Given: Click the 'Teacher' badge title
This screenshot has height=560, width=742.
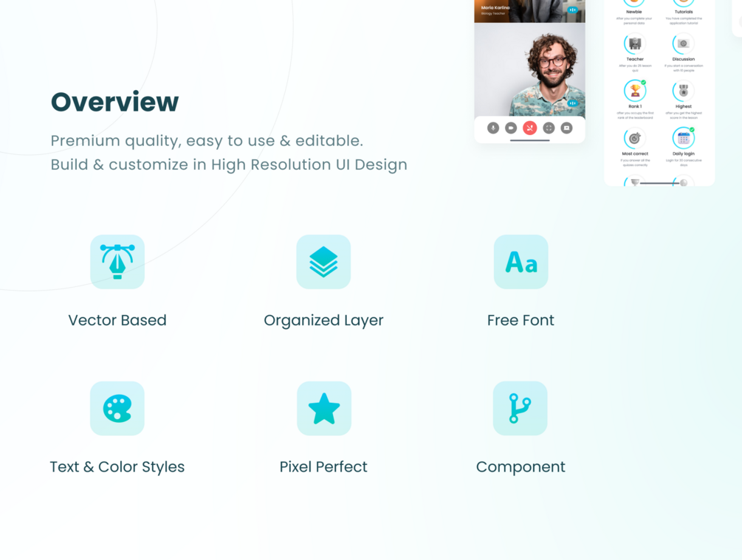Looking at the screenshot, I should 635,59.
